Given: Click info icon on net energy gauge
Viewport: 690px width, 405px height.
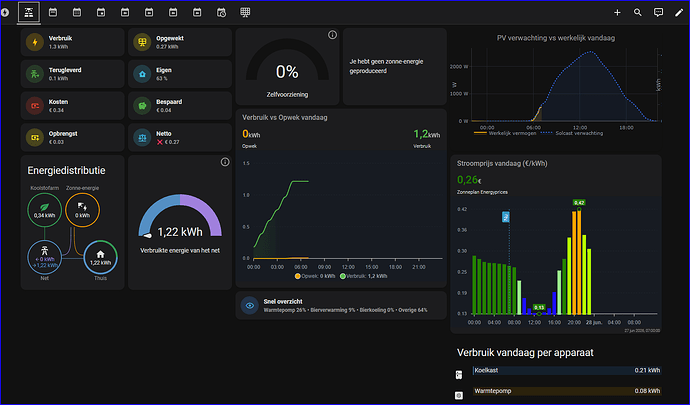Looking at the screenshot, I should (x=225, y=162).
